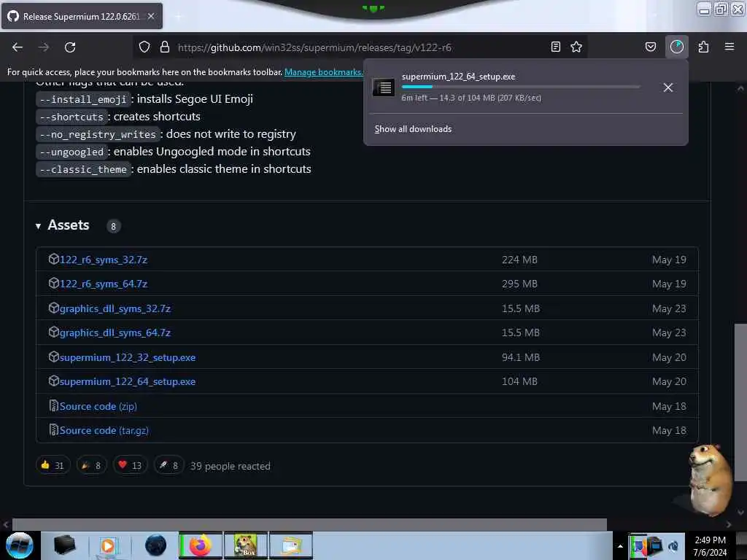Open the black box taskbar icon

(x=65, y=545)
